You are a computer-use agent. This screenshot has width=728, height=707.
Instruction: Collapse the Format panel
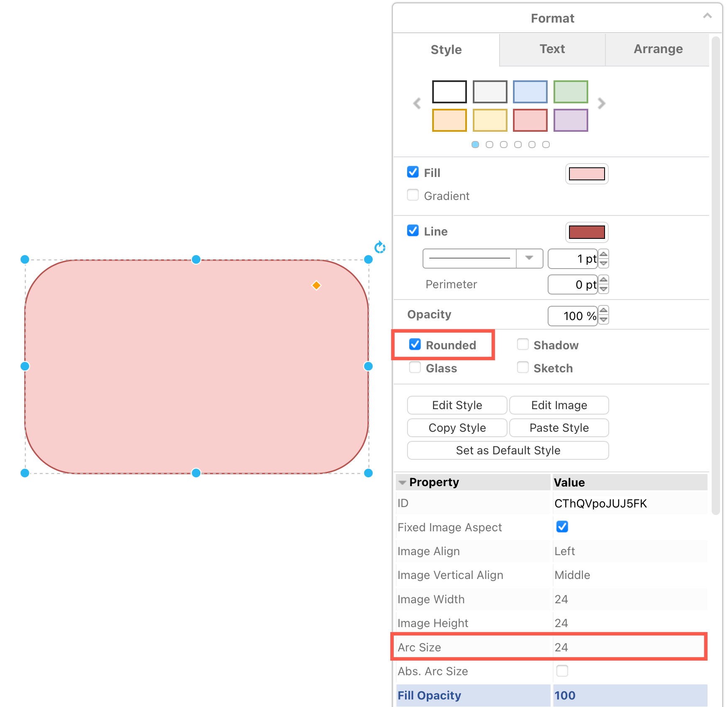[707, 15]
